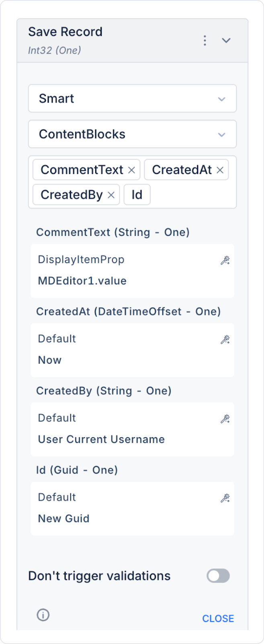Click the CreatedAt Now value field
The width and height of the screenshot is (264, 644).
pyautogui.click(x=50, y=360)
